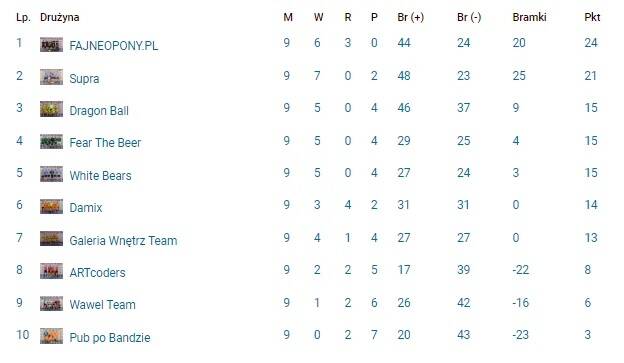Visit the Dragon Ball team link

(x=99, y=111)
